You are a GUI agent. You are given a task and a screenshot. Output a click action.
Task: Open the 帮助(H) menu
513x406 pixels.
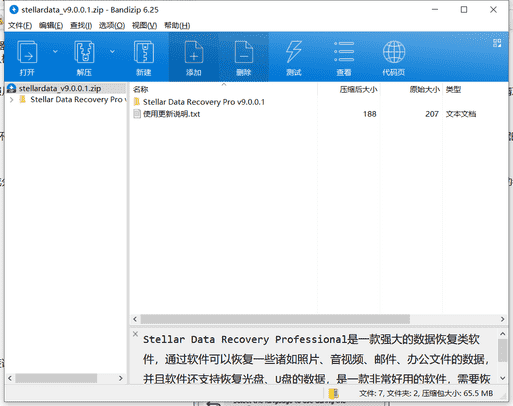(177, 26)
